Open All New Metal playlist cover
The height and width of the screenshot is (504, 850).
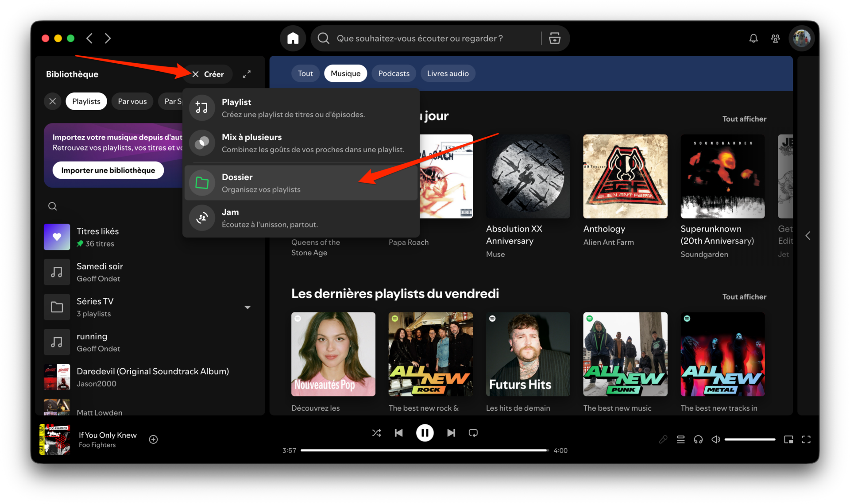(x=722, y=354)
